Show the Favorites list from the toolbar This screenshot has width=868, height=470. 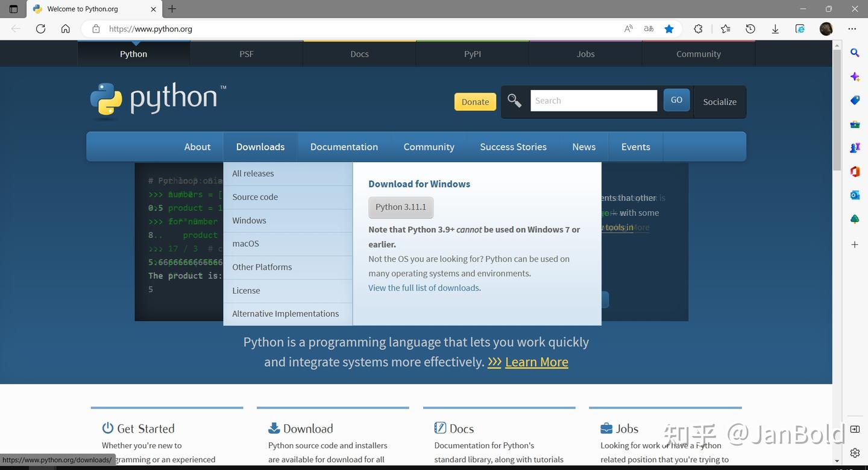725,28
